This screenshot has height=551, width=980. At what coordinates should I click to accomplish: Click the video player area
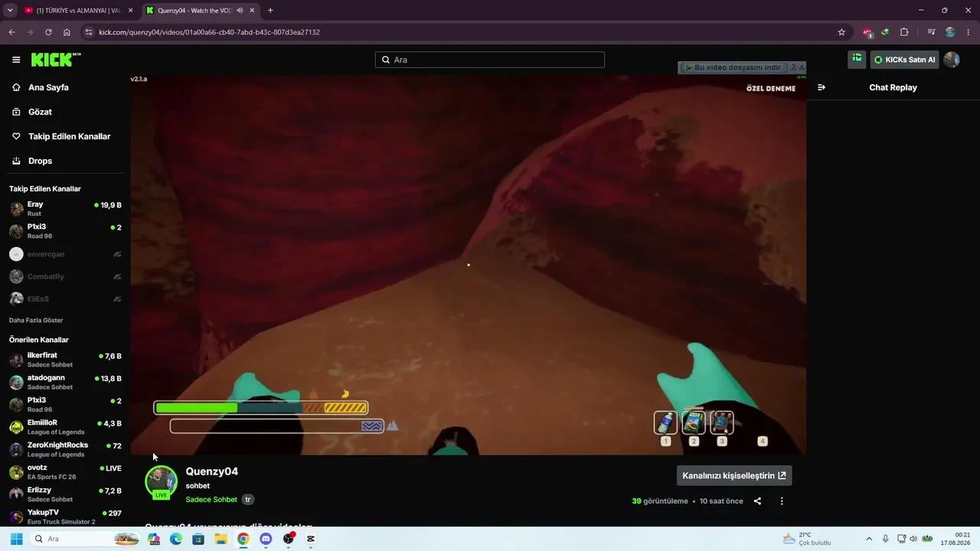(468, 265)
